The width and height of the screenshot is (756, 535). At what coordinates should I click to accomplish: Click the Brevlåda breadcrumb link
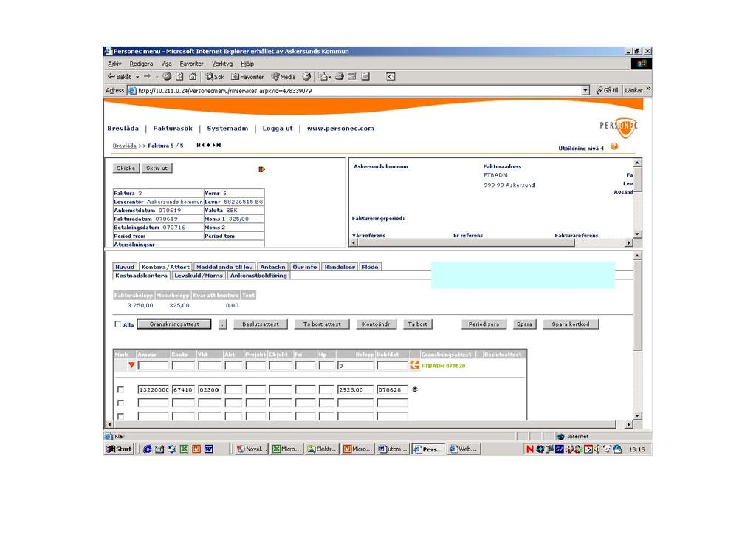[x=124, y=146]
